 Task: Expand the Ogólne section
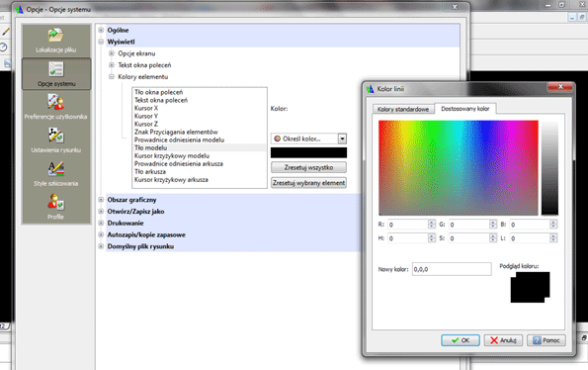101,30
